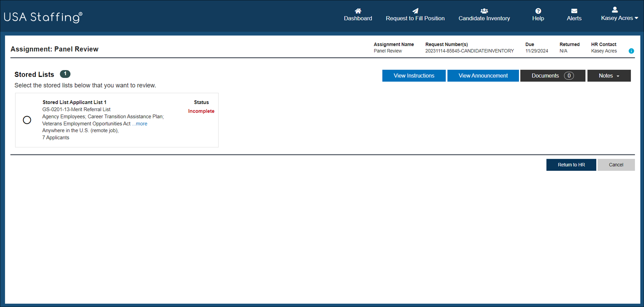Open View Announcement
Viewport: 644px width, 307px height.
pyautogui.click(x=483, y=75)
